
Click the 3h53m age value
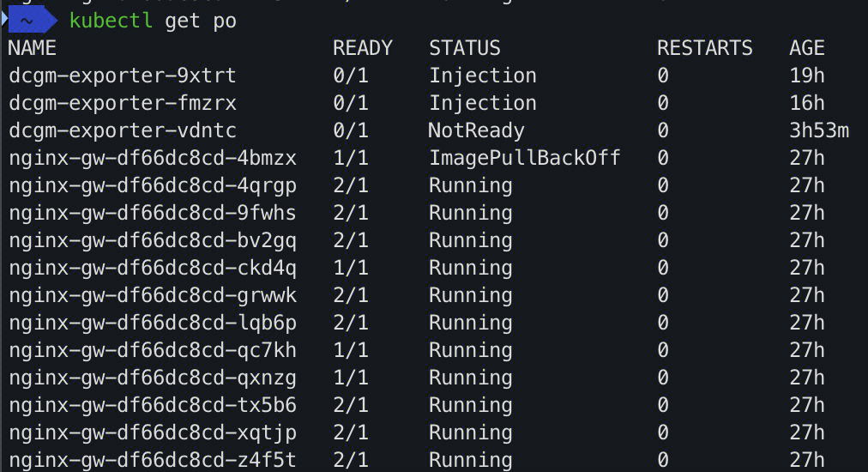point(819,130)
